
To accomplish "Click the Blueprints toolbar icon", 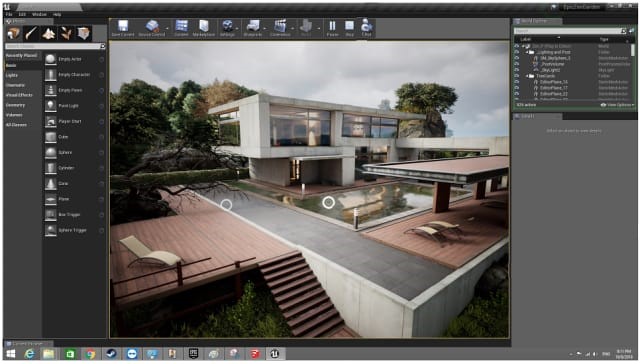I will click(x=253, y=28).
